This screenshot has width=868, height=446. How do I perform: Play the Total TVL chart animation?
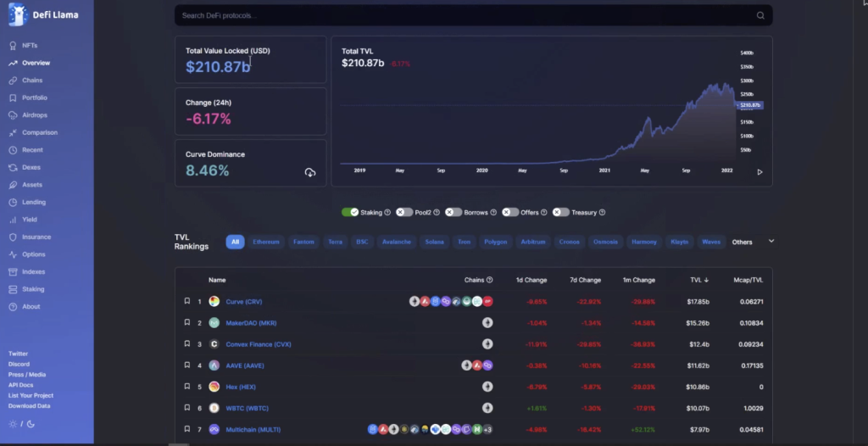(759, 172)
